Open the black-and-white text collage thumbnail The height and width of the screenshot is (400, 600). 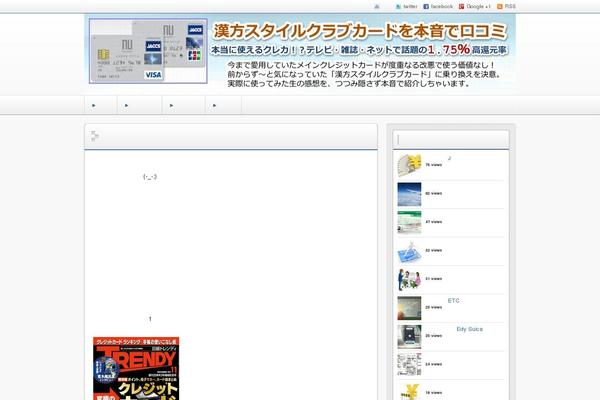[x=409, y=365]
